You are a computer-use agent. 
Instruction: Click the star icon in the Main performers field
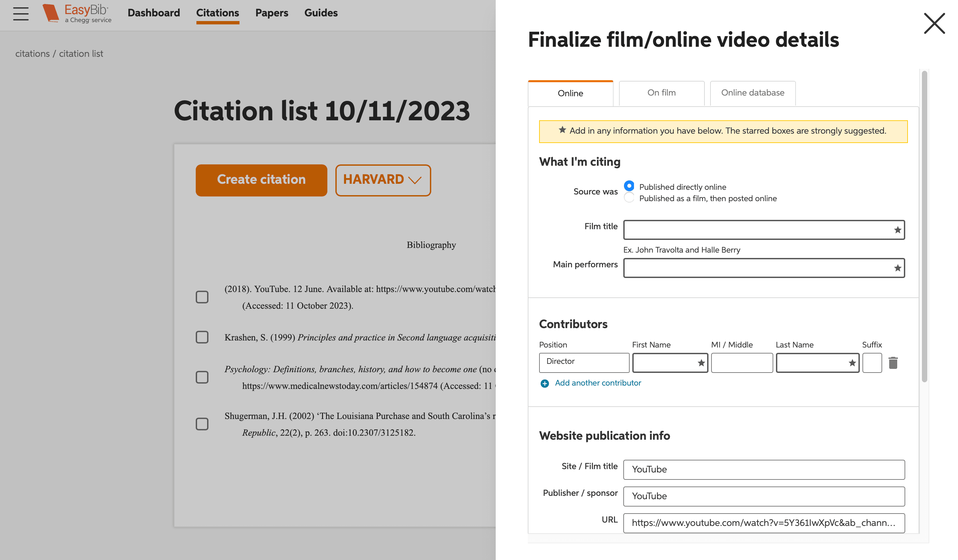(897, 268)
